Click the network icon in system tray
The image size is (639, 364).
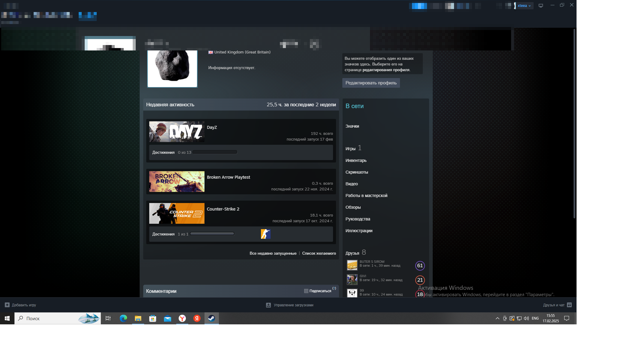coord(519,318)
